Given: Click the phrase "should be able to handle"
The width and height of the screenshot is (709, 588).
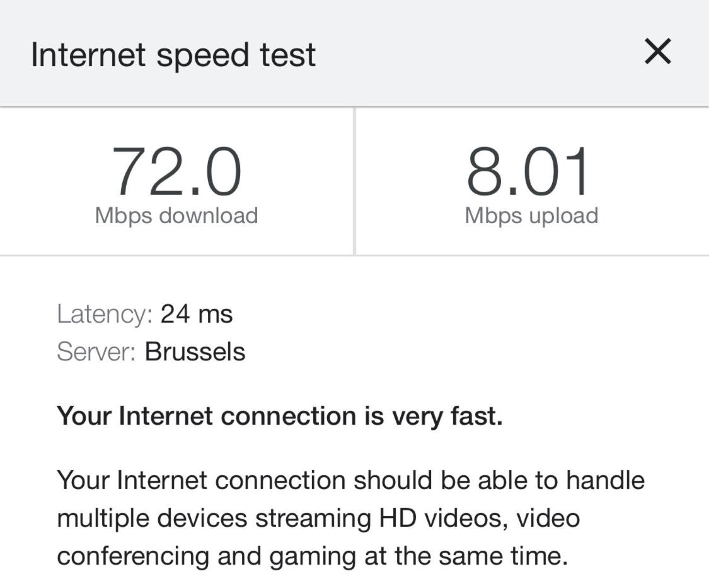Looking at the screenshot, I should (495, 480).
